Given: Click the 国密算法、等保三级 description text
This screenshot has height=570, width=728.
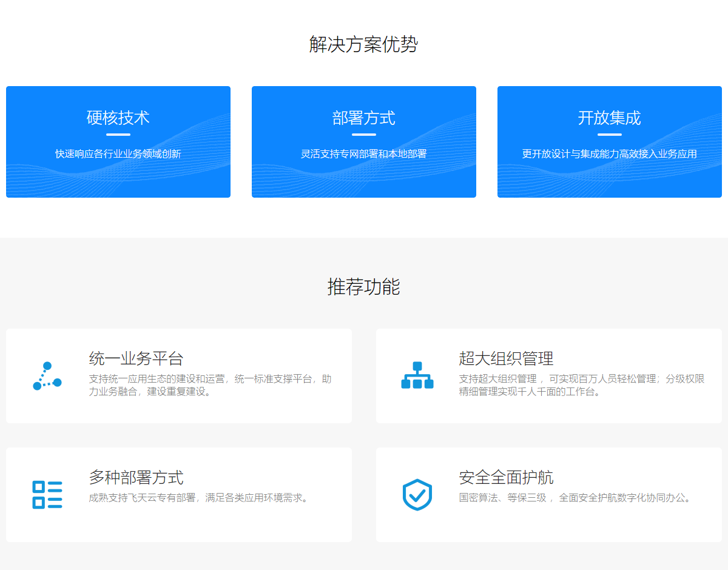Looking at the screenshot, I should tap(575, 498).
